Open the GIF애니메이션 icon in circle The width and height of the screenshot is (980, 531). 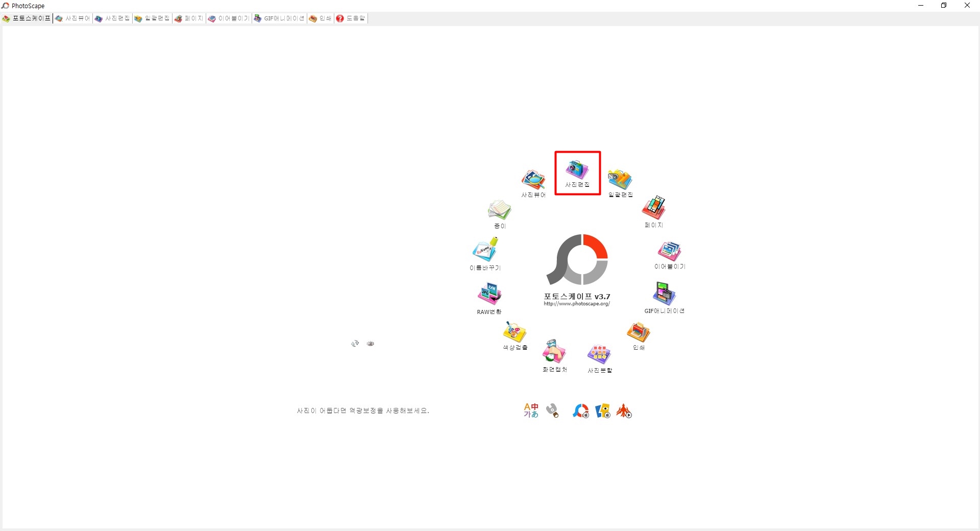click(x=664, y=298)
